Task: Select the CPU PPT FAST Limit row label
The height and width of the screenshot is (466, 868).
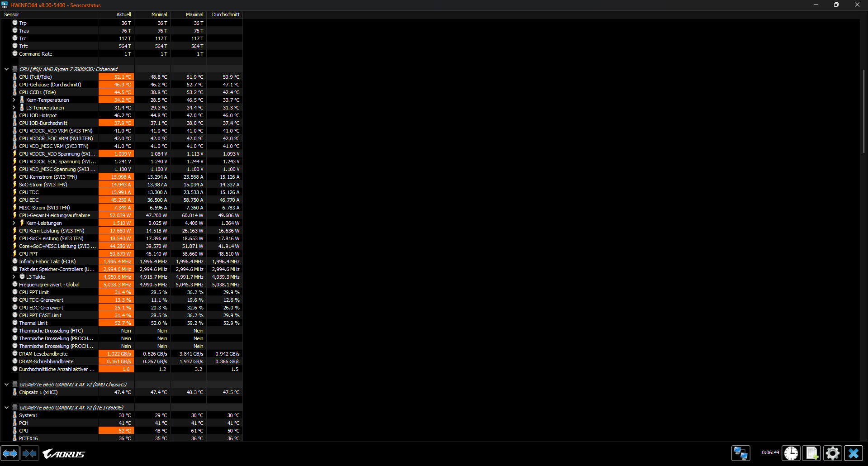Action: (x=40, y=315)
